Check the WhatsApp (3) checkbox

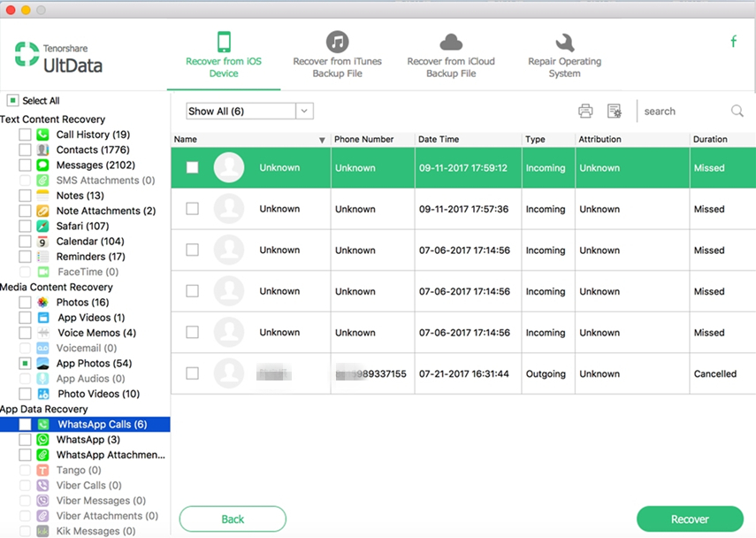(25, 440)
